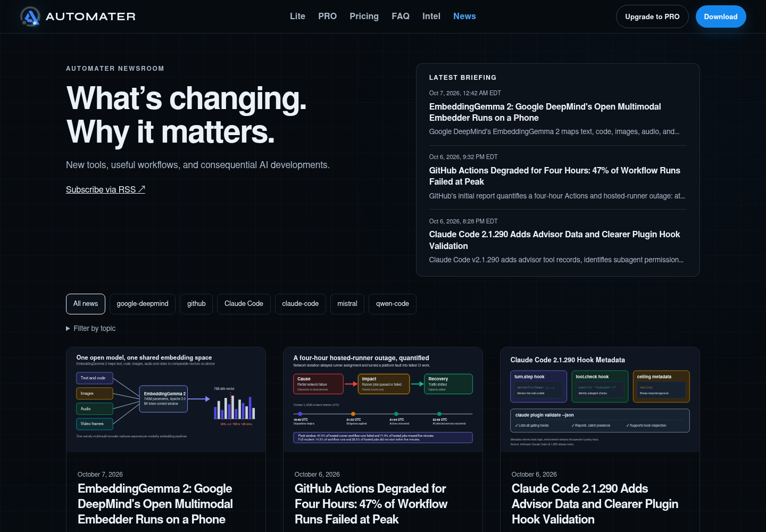Screen dimensions: 766x532
Task: Click the 'October 7, 2026' card date
Action: click(100, 475)
